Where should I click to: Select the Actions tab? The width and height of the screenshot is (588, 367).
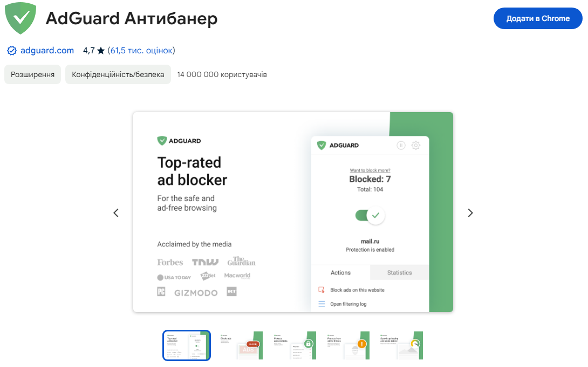[x=340, y=273]
